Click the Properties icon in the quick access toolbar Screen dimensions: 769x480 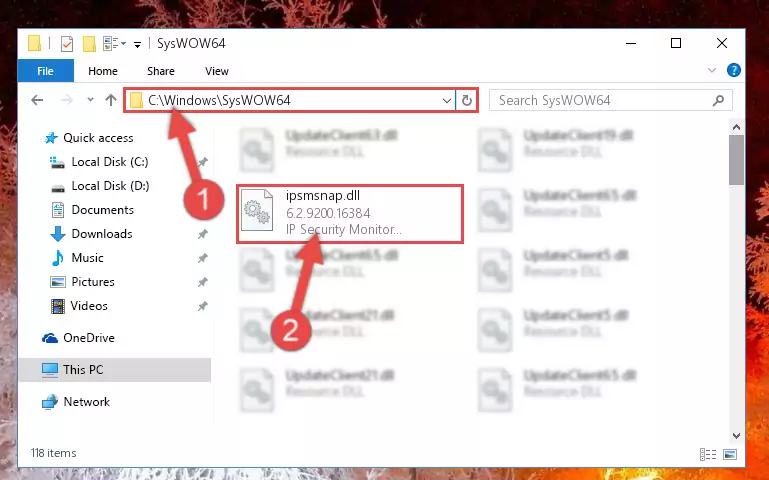[67, 44]
